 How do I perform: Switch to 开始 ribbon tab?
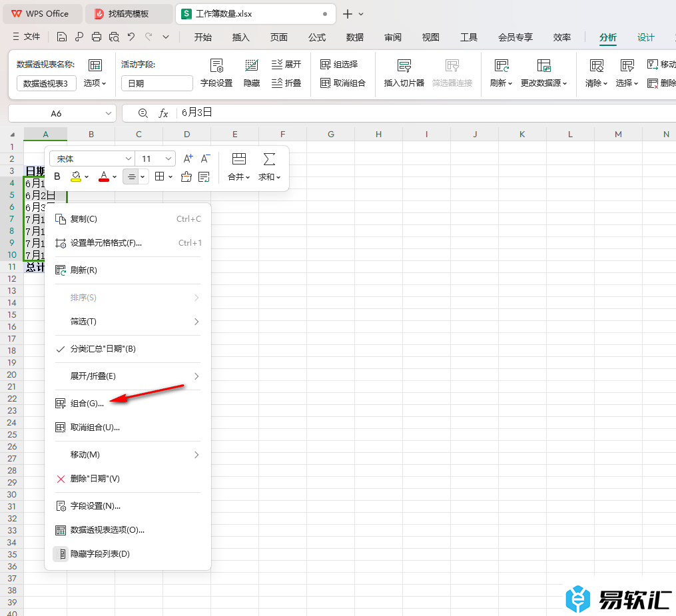click(202, 37)
